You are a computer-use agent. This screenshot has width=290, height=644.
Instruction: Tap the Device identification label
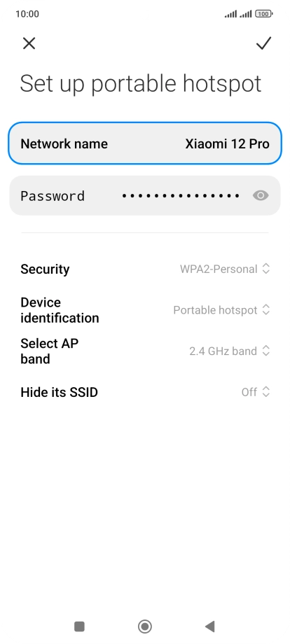60,310
